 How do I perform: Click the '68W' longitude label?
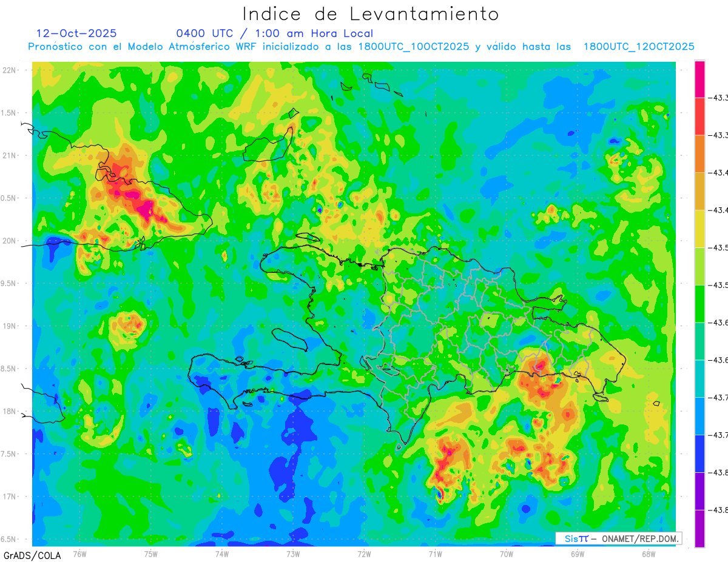649,554
